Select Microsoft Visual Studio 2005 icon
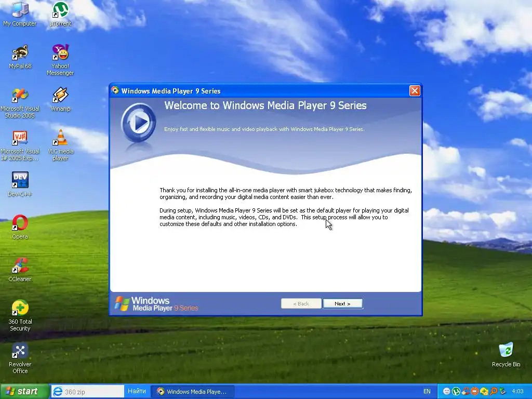532x399 pixels. 20,103
